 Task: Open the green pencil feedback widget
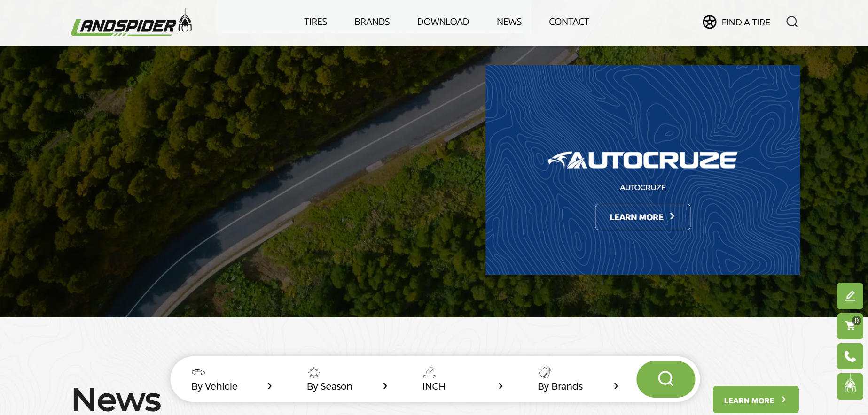850,296
